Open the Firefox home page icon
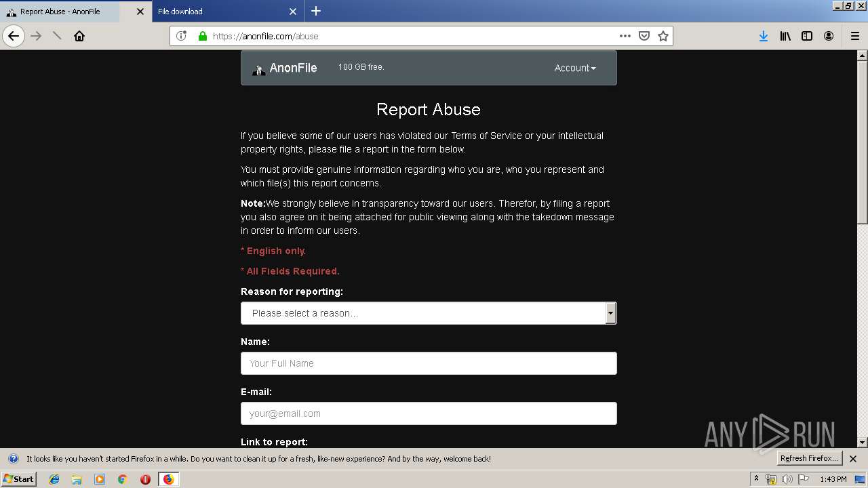 click(79, 36)
